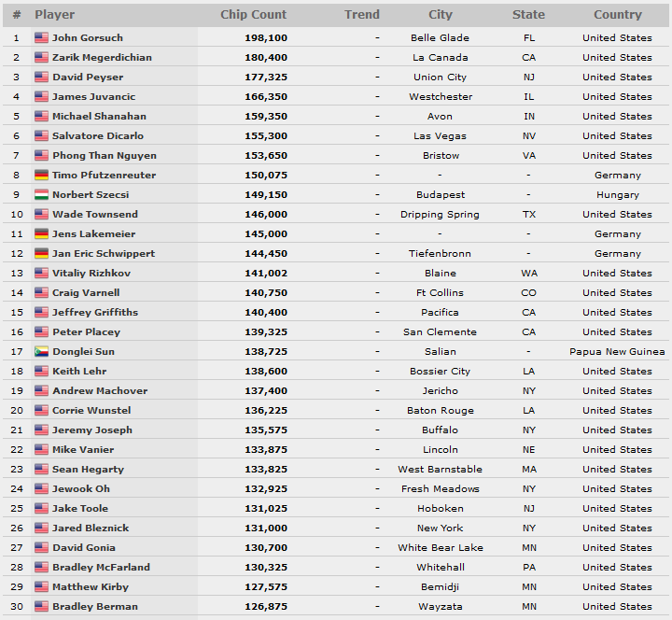Screen dimensions: 672x620
Task: Sort by the Player column header
Action: pyautogui.click(x=54, y=15)
